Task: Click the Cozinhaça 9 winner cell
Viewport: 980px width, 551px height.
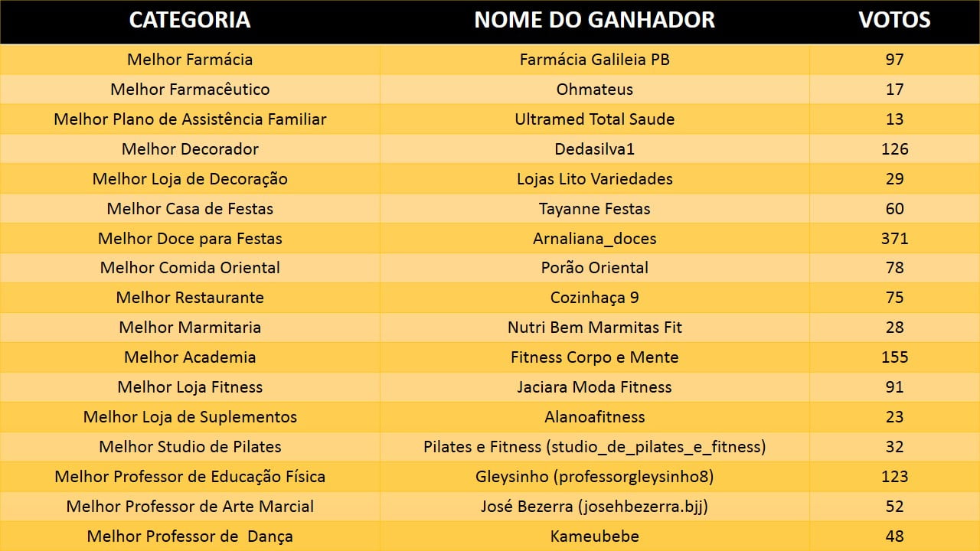Action: 594,298
